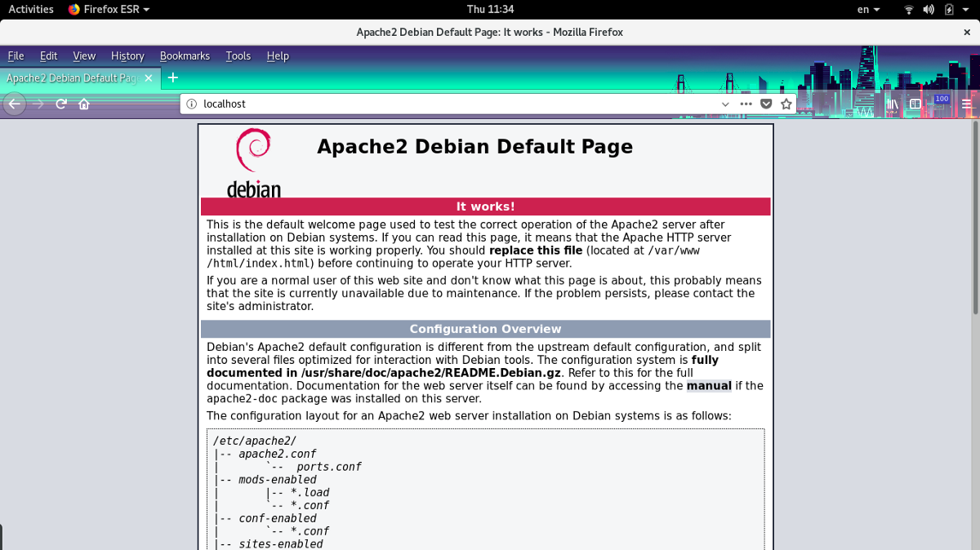Open the View menu
Screen dimensions: 980x550
(84, 55)
